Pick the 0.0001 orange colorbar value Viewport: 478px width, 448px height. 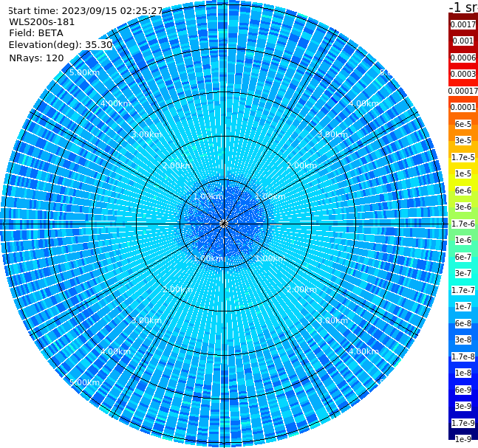click(x=463, y=107)
